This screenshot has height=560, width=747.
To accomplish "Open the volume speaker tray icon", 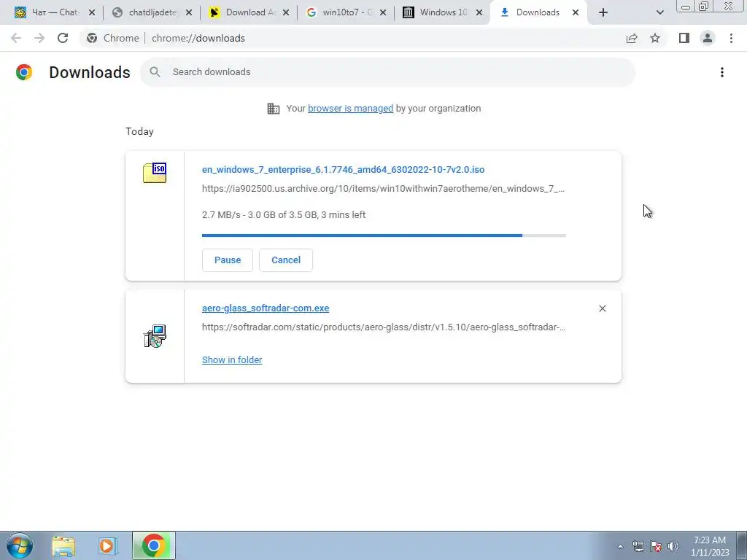I will coord(673,546).
